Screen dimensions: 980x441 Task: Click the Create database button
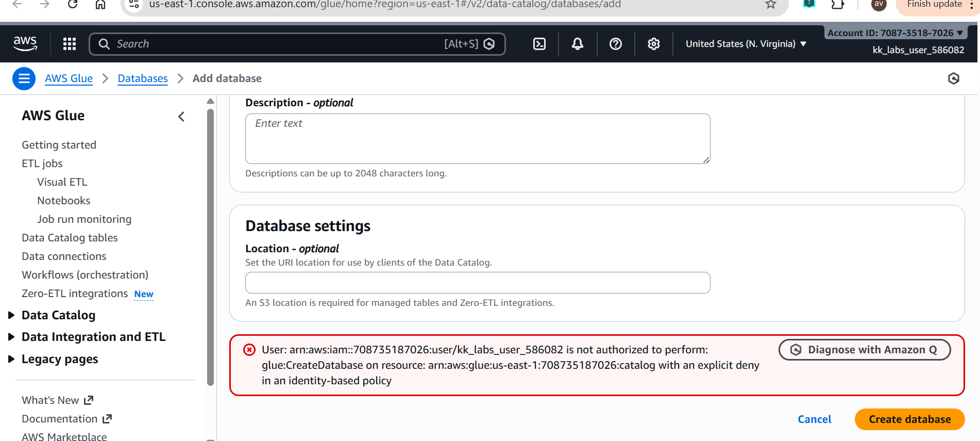[x=909, y=419]
